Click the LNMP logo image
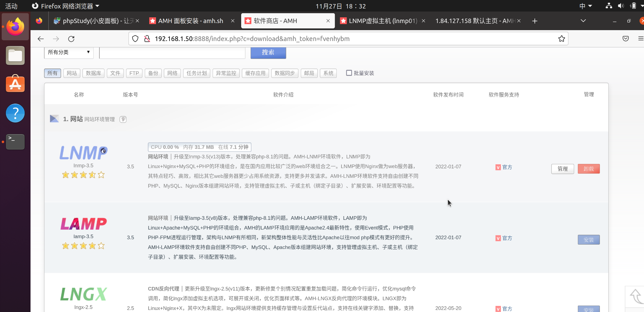Image resolution: width=644 pixels, height=312 pixels. (83, 153)
